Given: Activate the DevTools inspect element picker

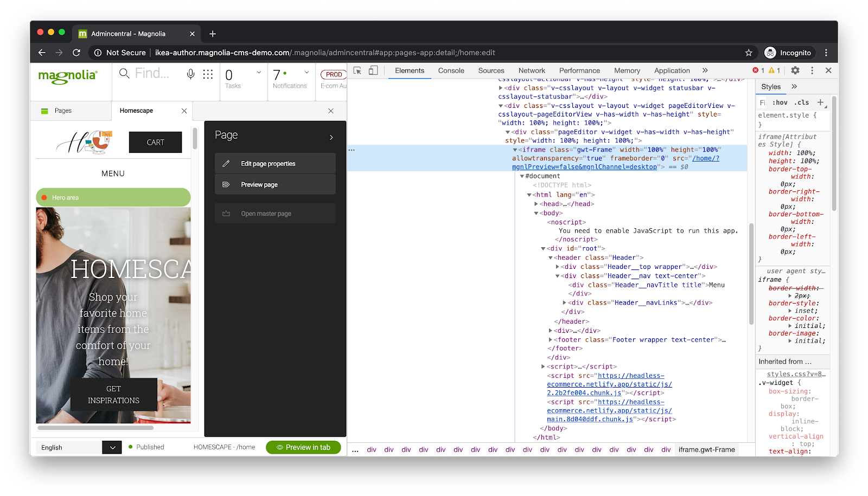Looking at the screenshot, I should pos(357,70).
